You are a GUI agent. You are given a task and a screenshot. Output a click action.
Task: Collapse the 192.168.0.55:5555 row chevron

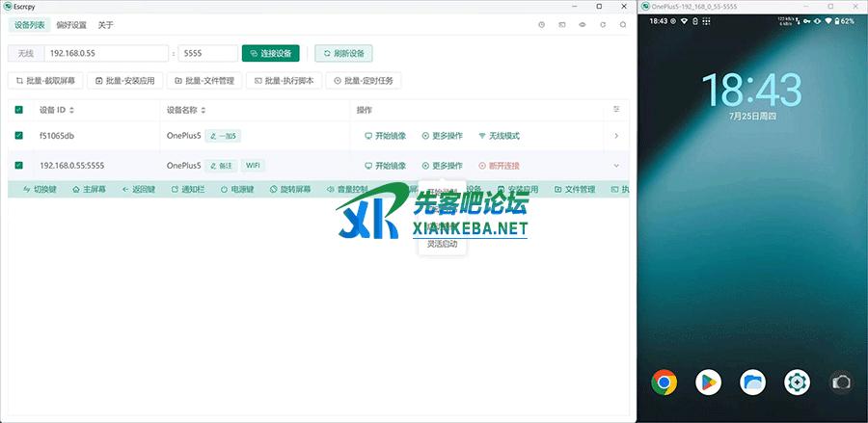(616, 165)
